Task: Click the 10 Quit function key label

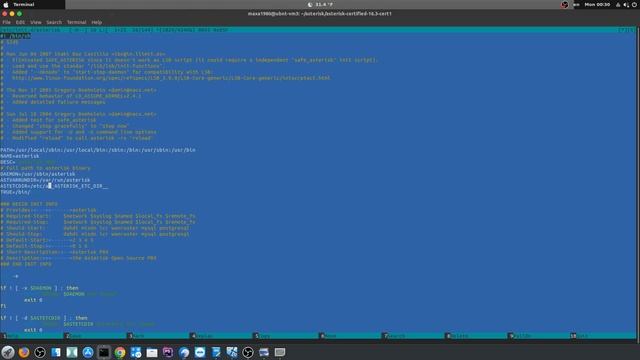Action: [x=580, y=336]
